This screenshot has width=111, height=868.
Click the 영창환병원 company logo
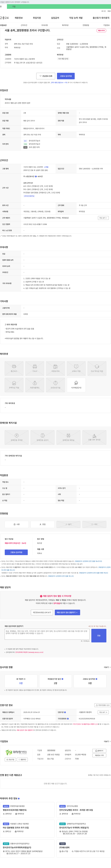point(16,752)
